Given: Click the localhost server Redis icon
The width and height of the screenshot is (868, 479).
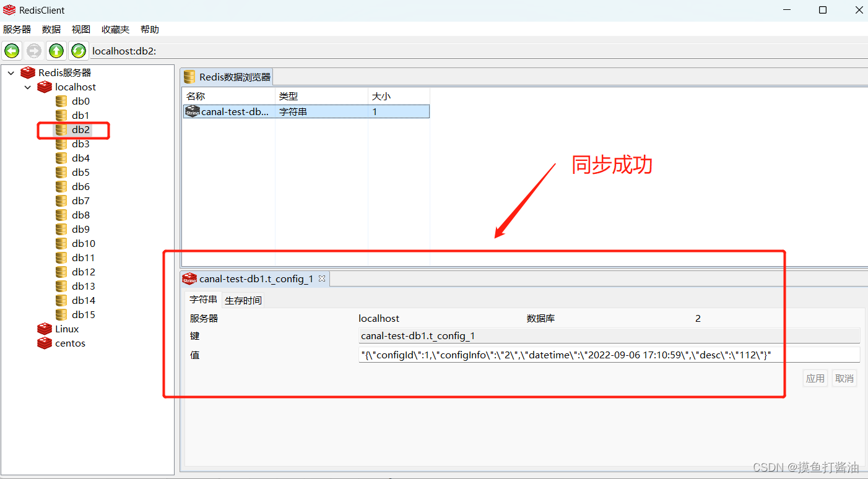Looking at the screenshot, I should coord(45,87).
